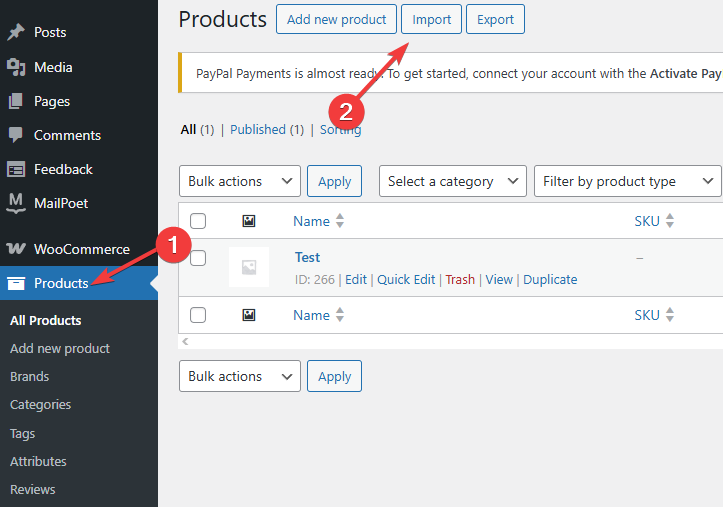Click the WooCommerce logo icon
The height and width of the screenshot is (507, 723).
[16, 249]
